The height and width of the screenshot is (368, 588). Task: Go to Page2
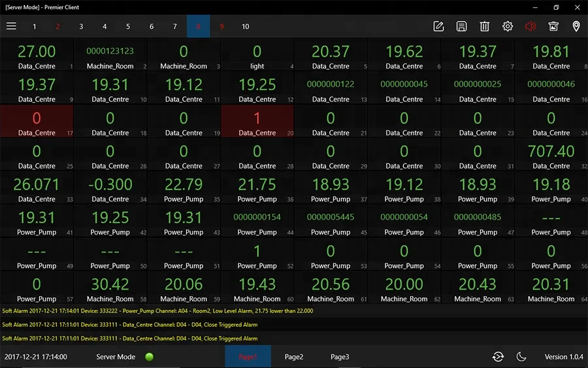pyautogui.click(x=294, y=357)
